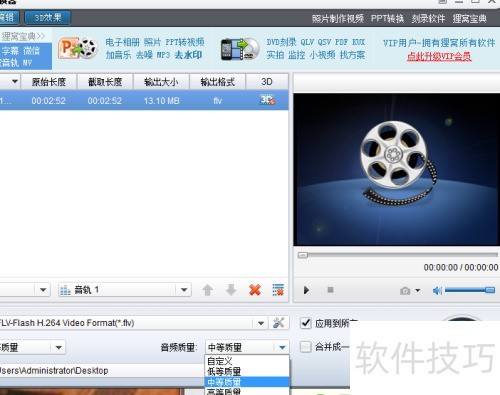Enable the 合并成一个 merge checkbox

click(x=306, y=347)
